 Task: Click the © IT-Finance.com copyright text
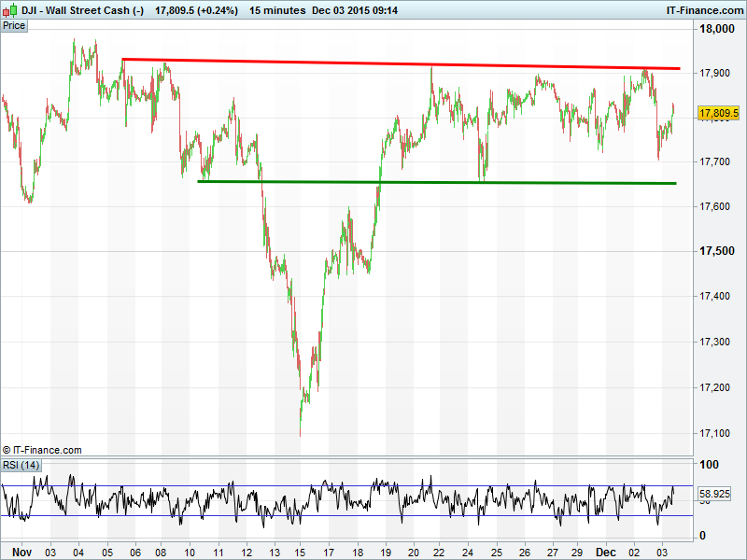[42, 450]
